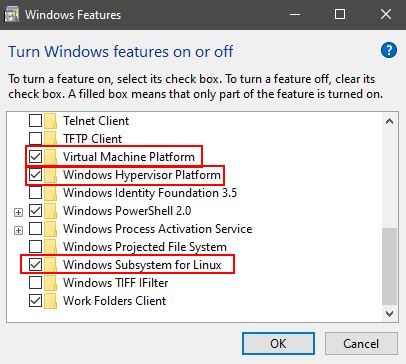Click the scrollbar down arrow
The width and height of the screenshot is (406, 364).
389,313
